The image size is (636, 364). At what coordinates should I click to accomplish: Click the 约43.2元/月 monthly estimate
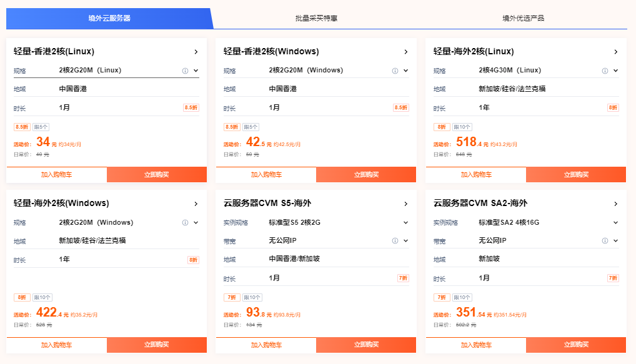(504, 144)
